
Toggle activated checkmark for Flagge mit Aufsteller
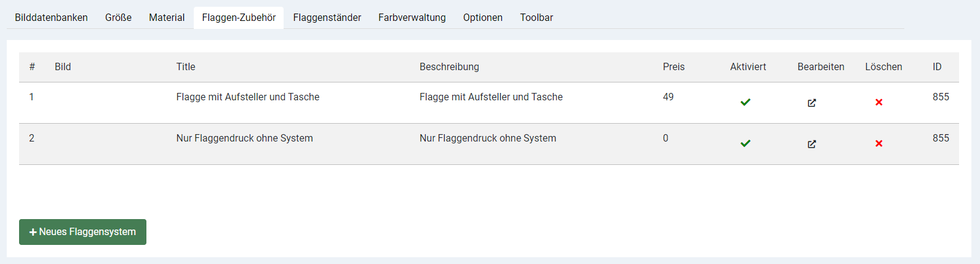click(745, 102)
